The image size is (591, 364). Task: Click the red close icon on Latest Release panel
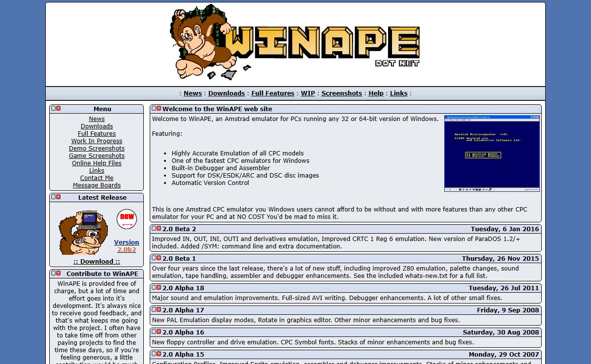[x=58, y=197]
